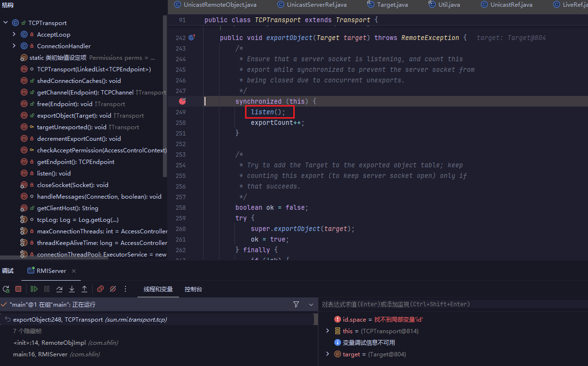Select getChannel(Endpoint) method in structure
The width and height of the screenshot is (588, 366).
click(x=94, y=92)
